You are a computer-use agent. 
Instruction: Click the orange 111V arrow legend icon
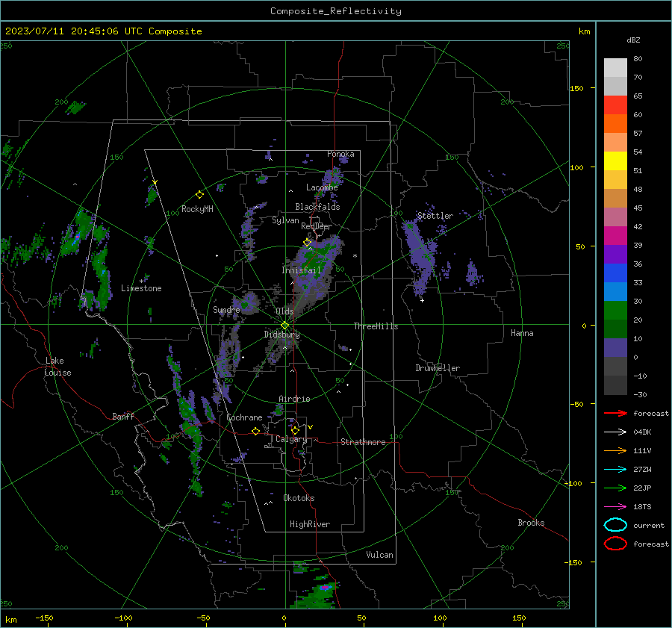[x=615, y=450]
